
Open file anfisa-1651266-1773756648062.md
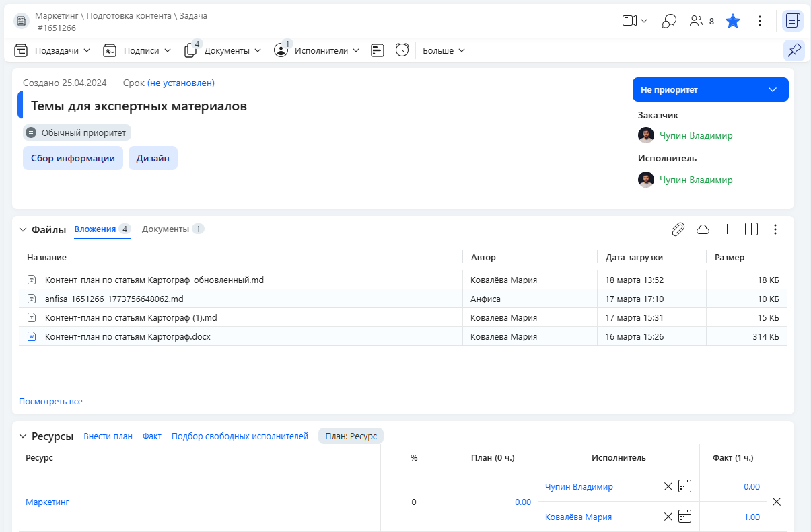114,299
